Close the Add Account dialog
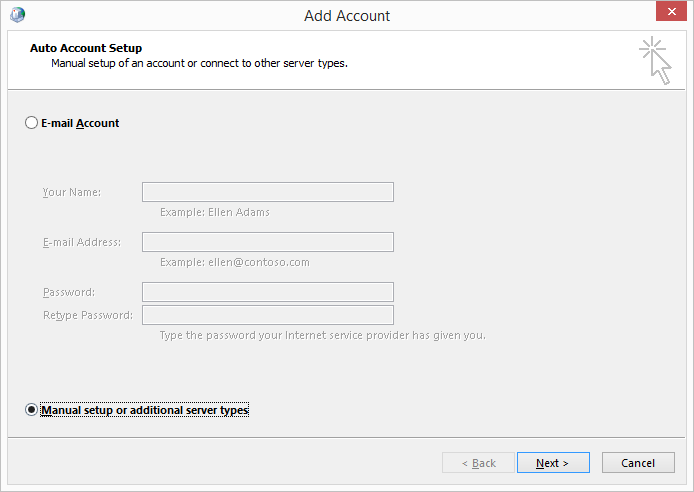 671,12
